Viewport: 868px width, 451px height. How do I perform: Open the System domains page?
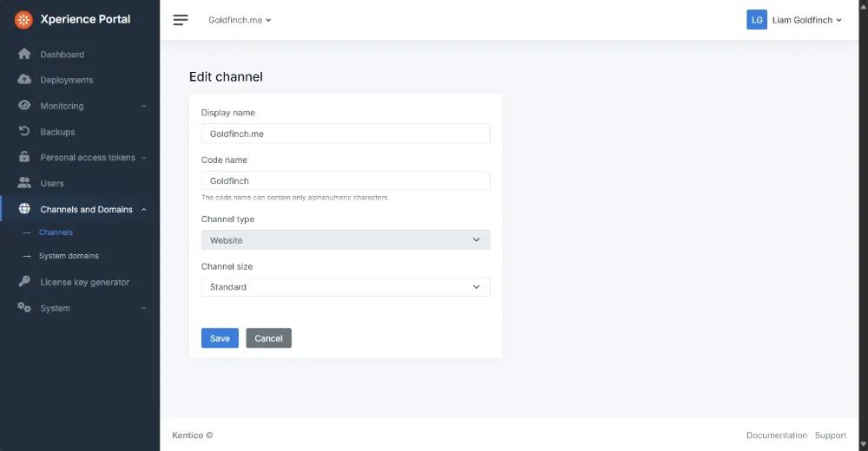pos(69,256)
